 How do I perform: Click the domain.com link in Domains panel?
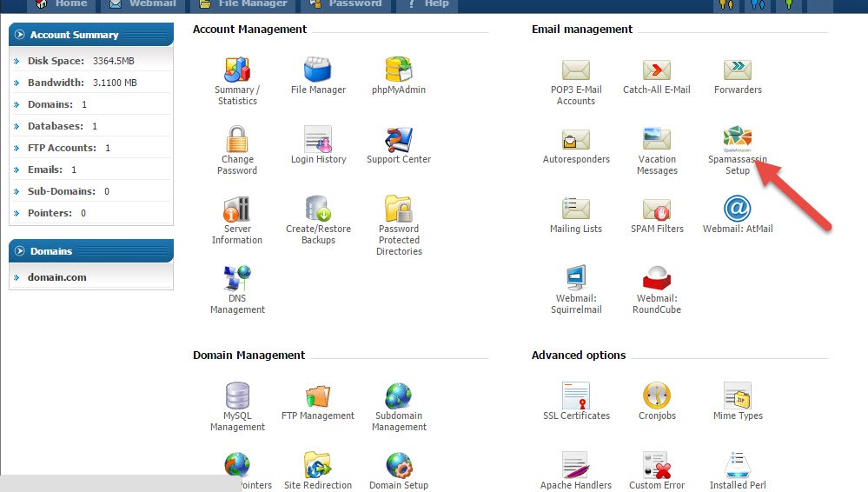coord(56,277)
